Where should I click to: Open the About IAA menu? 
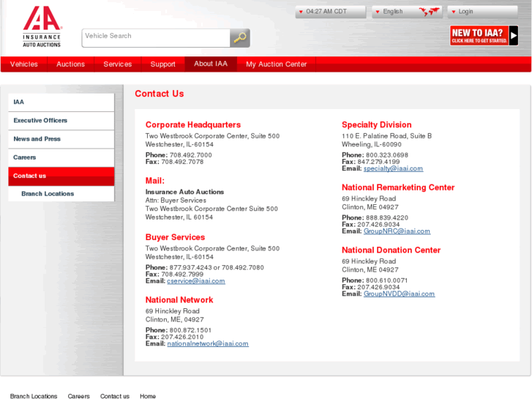pos(211,64)
